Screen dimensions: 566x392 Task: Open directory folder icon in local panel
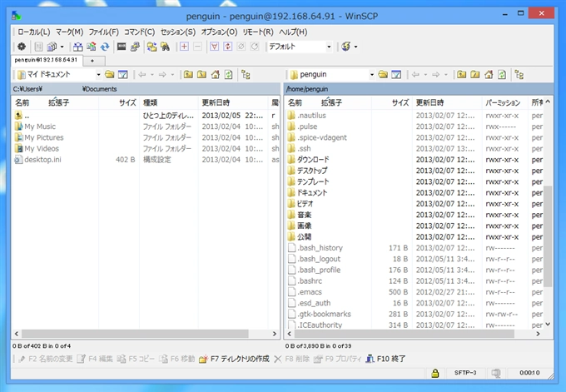point(109,75)
